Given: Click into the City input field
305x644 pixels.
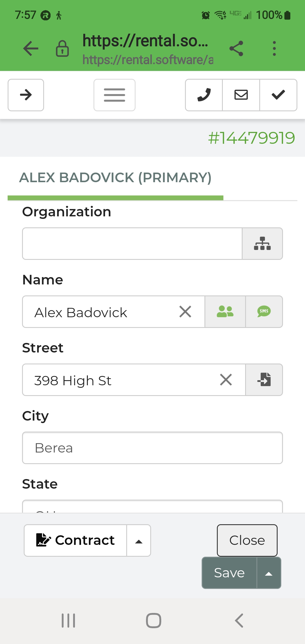Looking at the screenshot, I should coord(152,448).
